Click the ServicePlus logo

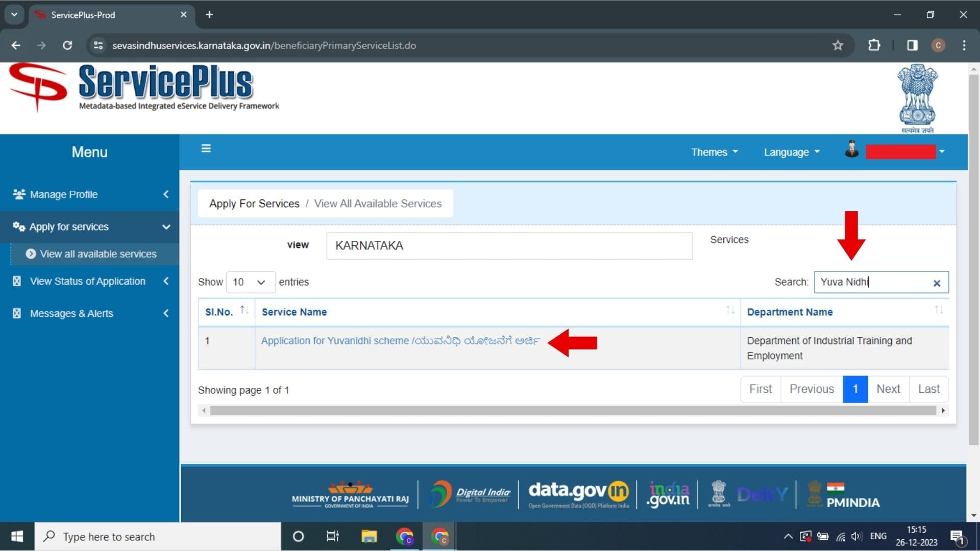coord(143,87)
